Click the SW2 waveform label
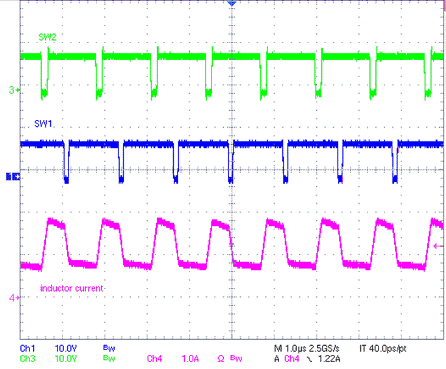The image size is (446, 369). (x=47, y=37)
